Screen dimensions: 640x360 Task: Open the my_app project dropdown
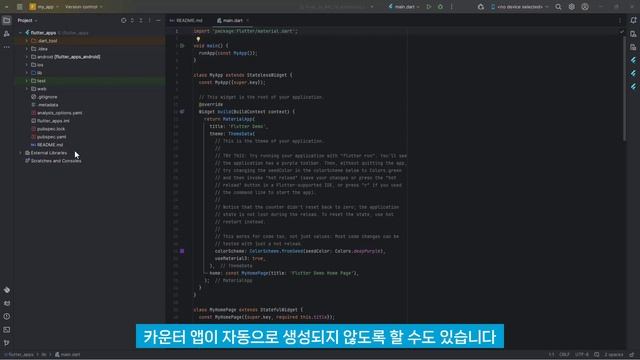point(44,7)
